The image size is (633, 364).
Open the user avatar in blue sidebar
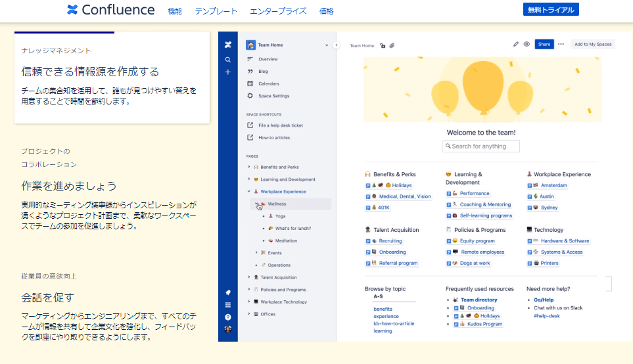(227, 329)
